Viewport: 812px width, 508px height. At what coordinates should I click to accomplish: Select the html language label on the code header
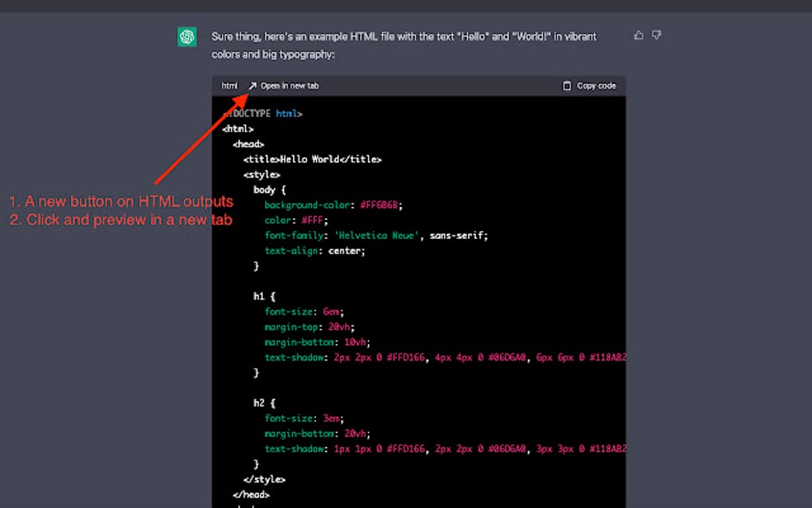pos(228,85)
